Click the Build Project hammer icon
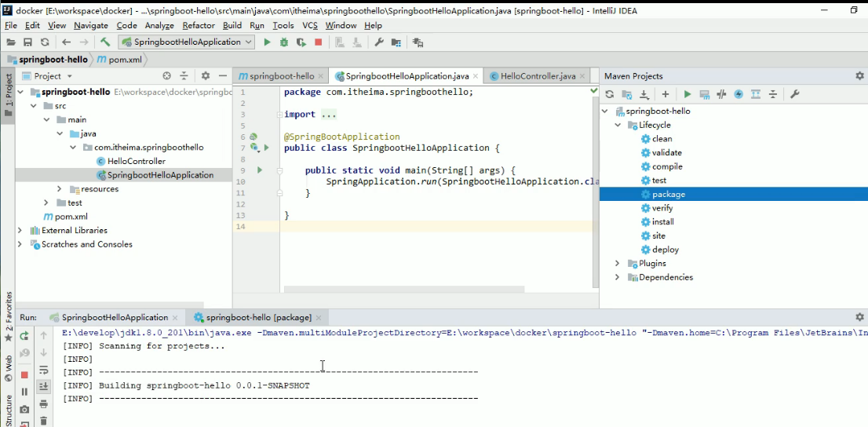This screenshot has height=427, width=868. (x=105, y=42)
